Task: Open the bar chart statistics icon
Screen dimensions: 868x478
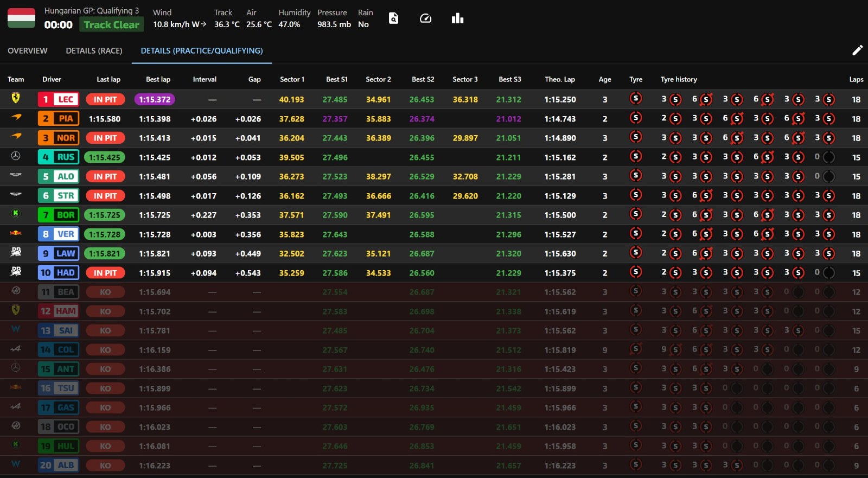Action: (x=457, y=18)
